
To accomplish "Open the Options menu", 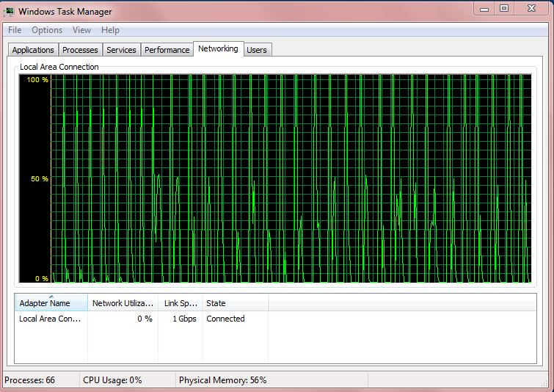I will (47, 30).
